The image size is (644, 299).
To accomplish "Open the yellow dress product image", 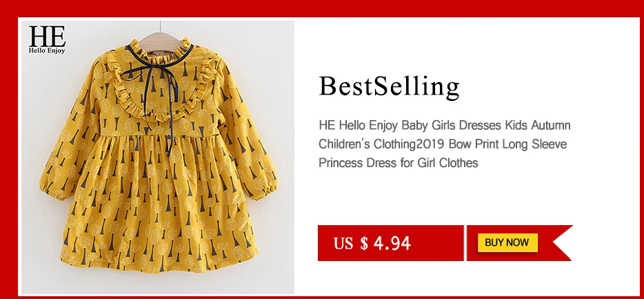I will [158, 157].
